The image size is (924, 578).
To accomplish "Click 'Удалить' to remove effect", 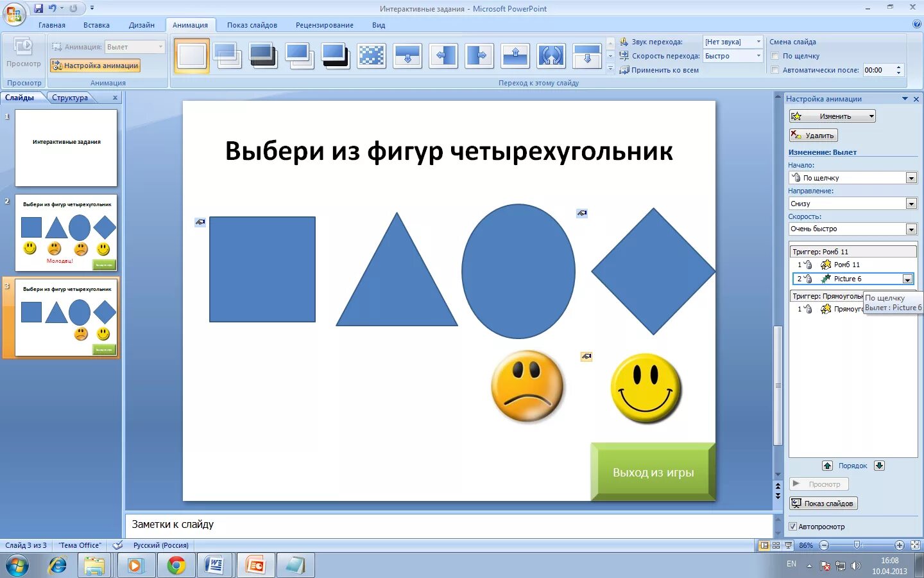I will [814, 136].
